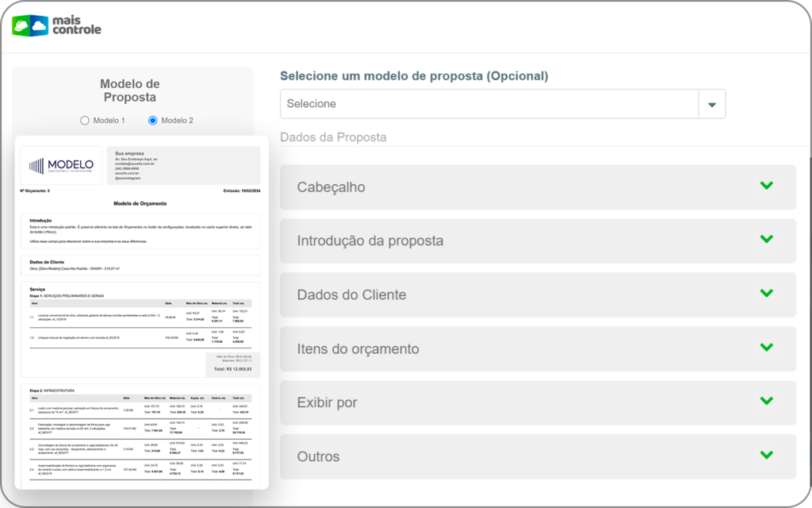Screen dimensions: 812x508
Task: Click green chevron on Outros section
Action: click(x=766, y=455)
